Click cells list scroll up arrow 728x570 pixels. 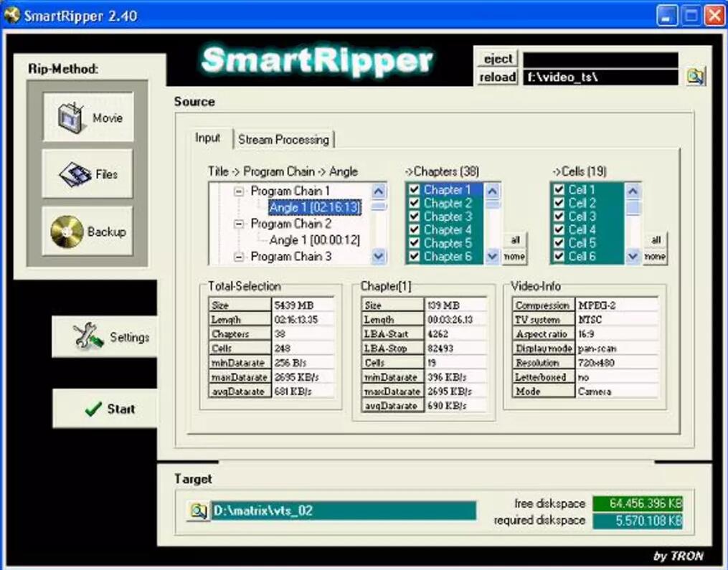(x=633, y=191)
